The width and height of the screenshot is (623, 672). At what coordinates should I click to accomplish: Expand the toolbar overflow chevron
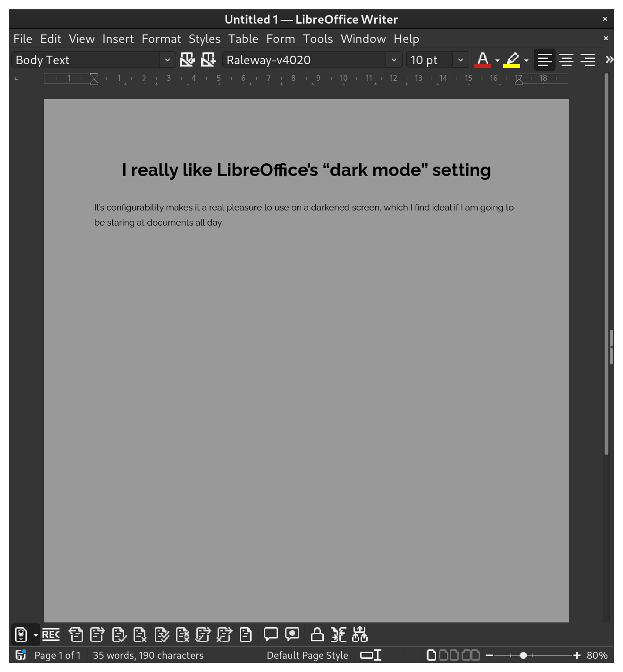coord(609,59)
